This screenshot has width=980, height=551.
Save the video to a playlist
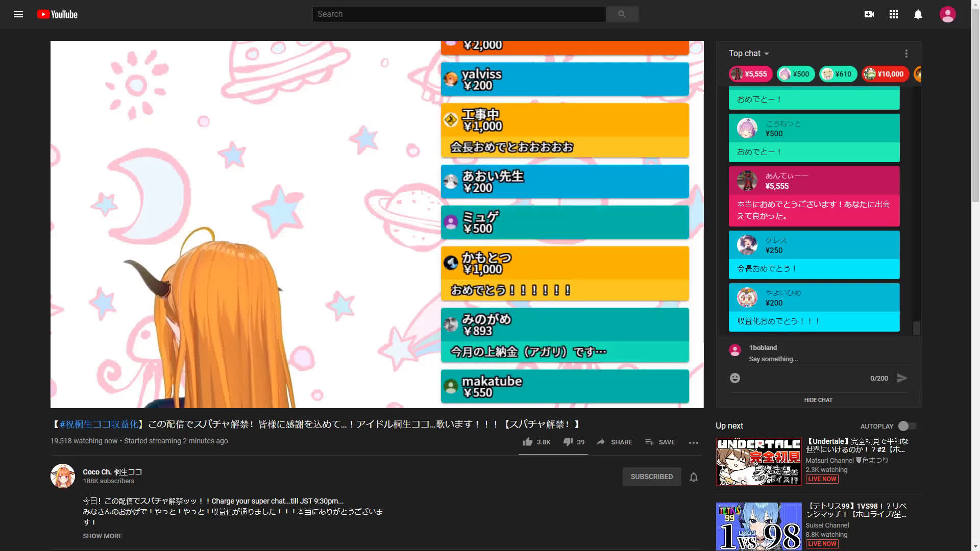[x=660, y=442]
